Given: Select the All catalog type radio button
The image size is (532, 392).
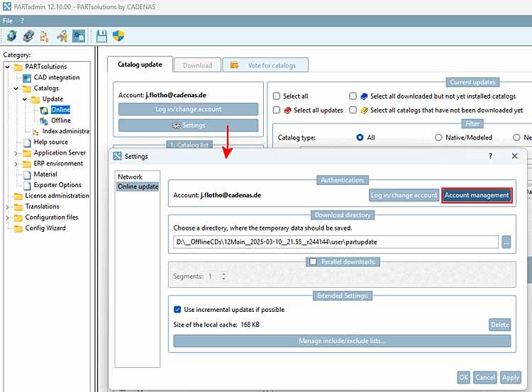Looking at the screenshot, I should (360, 138).
